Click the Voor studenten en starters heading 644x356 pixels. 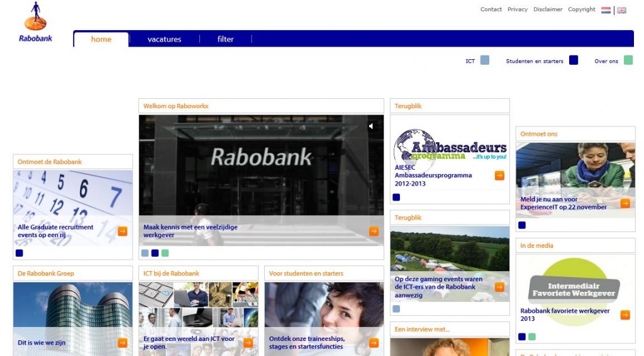[x=306, y=274]
